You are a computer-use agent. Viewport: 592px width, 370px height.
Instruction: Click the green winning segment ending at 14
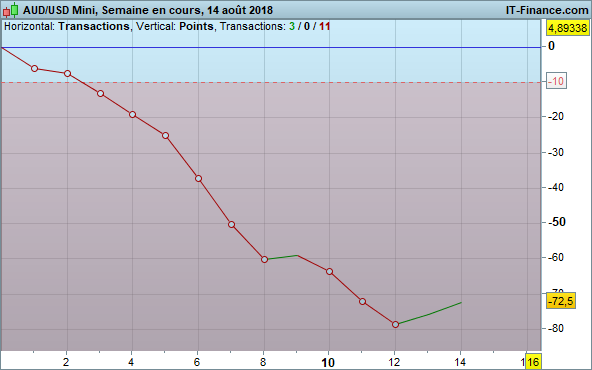tap(430, 313)
